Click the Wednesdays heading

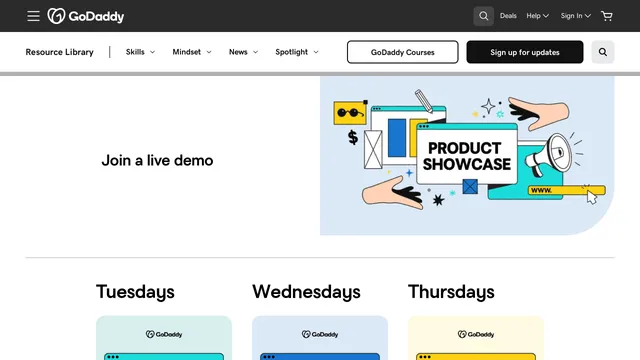[x=306, y=292]
